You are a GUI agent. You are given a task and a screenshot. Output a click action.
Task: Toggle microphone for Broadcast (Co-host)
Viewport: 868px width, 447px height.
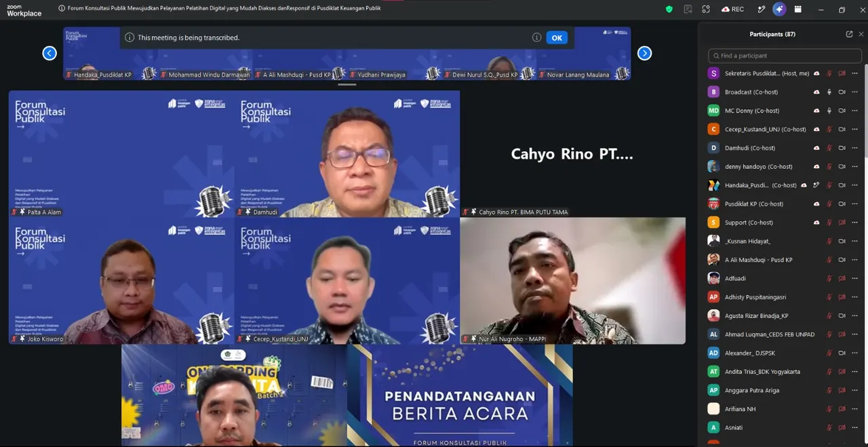[x=829, y=92]
